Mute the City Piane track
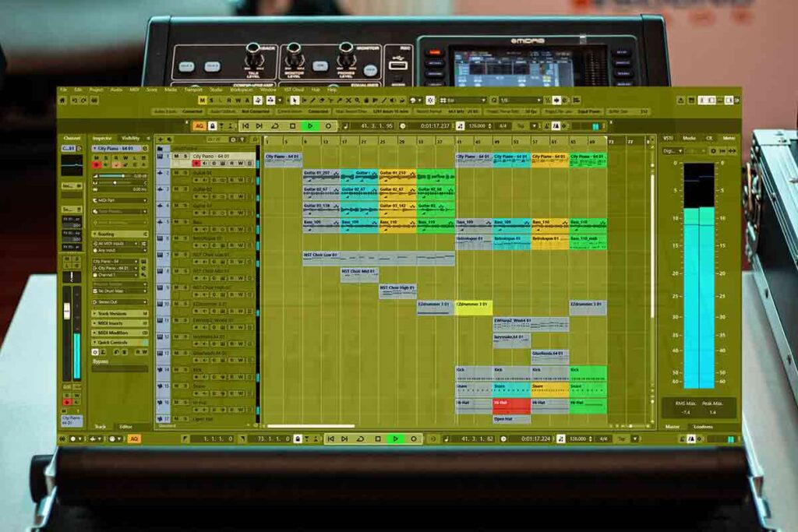 point(176,156)
